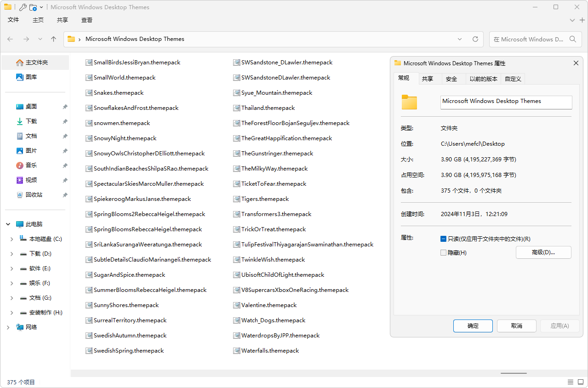This screenshot has width=588, height=388.
Task: Collapse the 此电脑 tree node
Action: coord(8,224)
